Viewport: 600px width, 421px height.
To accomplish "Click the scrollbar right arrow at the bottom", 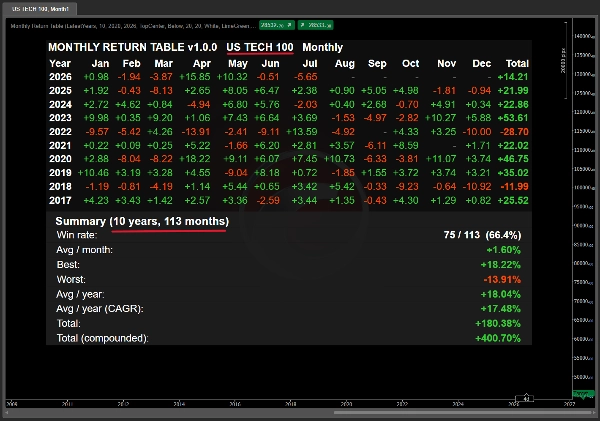I will click(x=594, y=413).
